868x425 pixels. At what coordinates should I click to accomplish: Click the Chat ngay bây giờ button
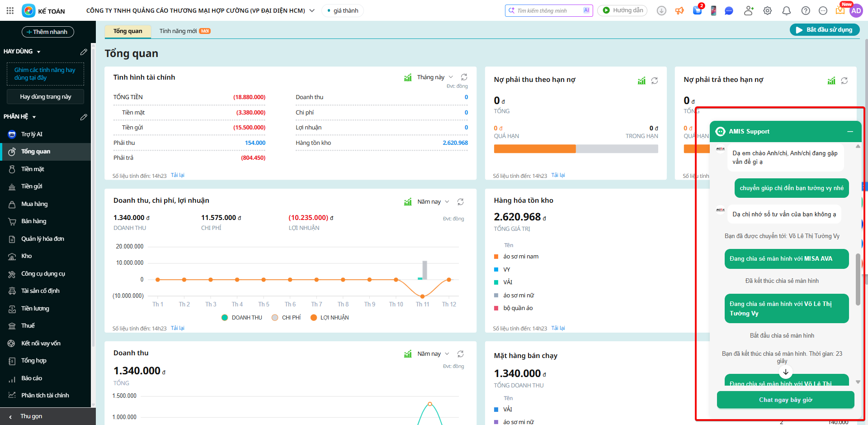pos(785,400)
